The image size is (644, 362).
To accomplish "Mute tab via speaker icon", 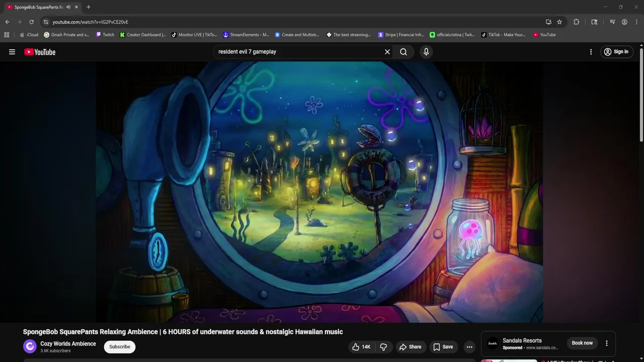I will [x=68, y=7].
